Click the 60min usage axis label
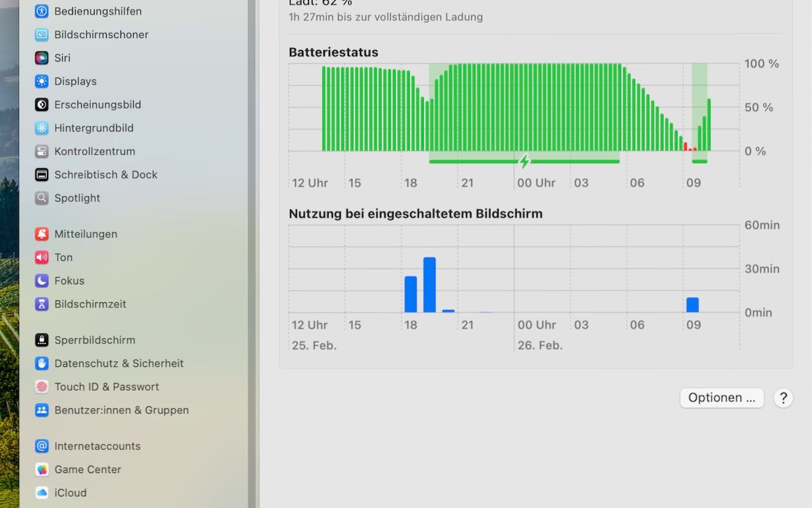The height and width of the screenshot is (508, 812). 763,225
